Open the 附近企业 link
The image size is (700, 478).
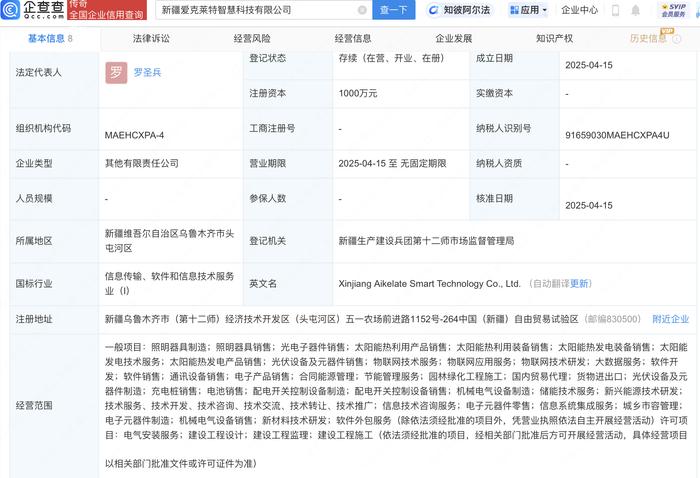point(671,319)
